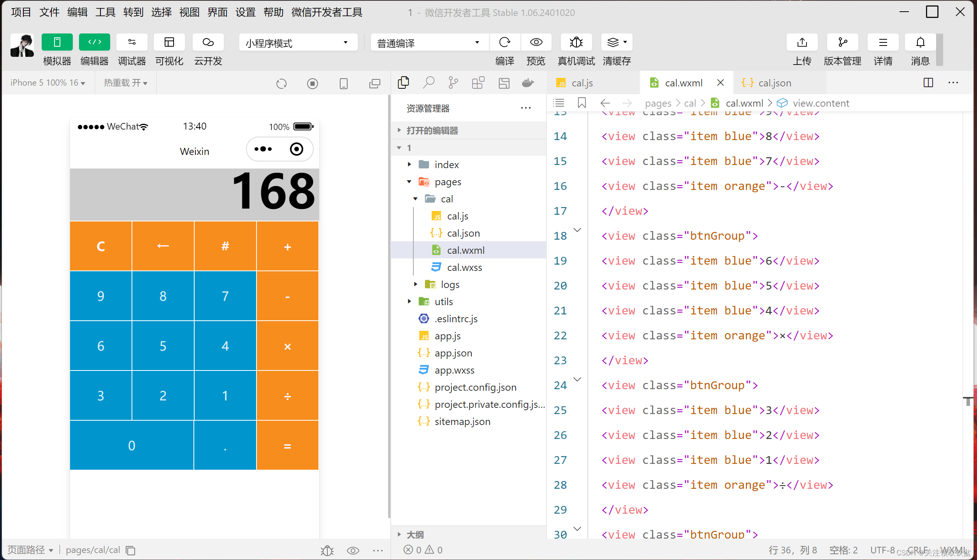
Task: Open the real device debug icon
Action: pos(576,42)
